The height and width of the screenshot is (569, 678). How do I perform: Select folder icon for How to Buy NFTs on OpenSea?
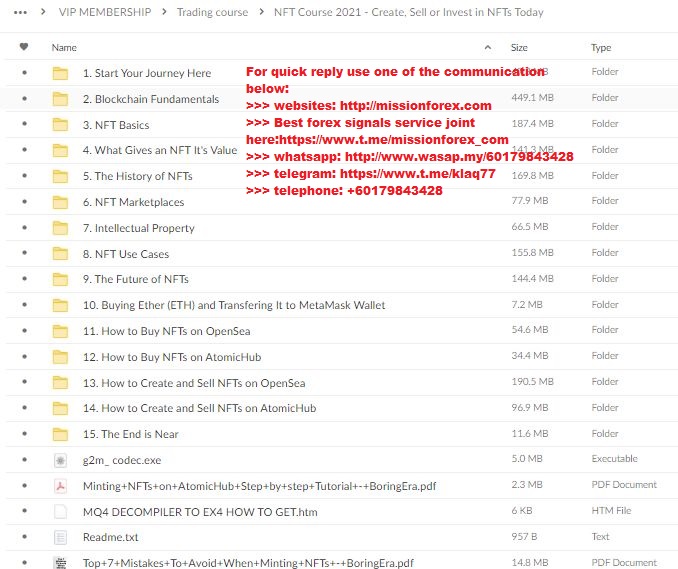click(x=60, y=331)
